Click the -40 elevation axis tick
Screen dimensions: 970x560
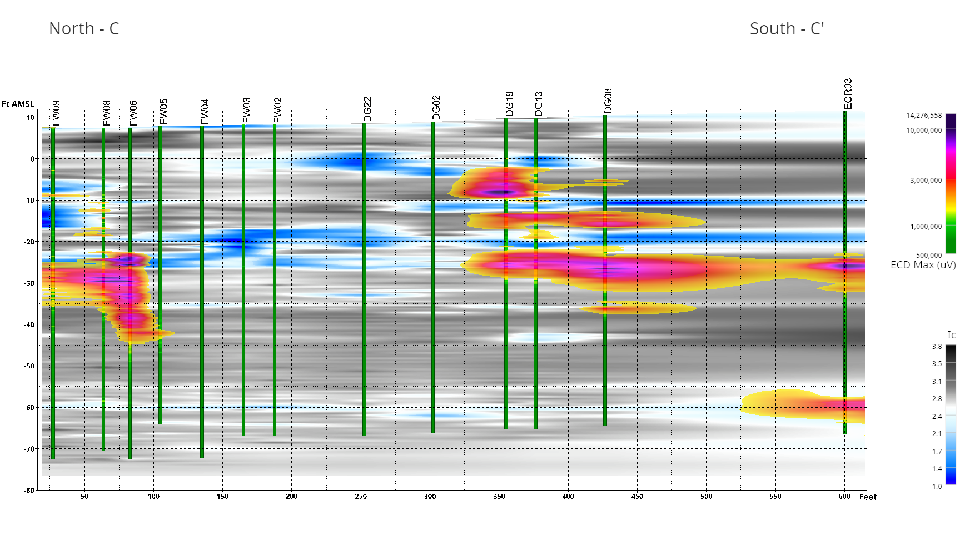coord(29,324)
